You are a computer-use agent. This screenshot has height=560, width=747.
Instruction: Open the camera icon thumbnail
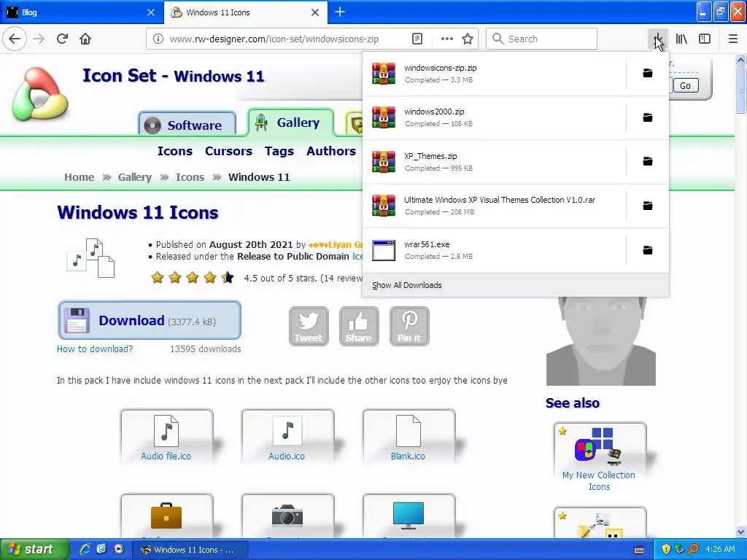[287, 516]
